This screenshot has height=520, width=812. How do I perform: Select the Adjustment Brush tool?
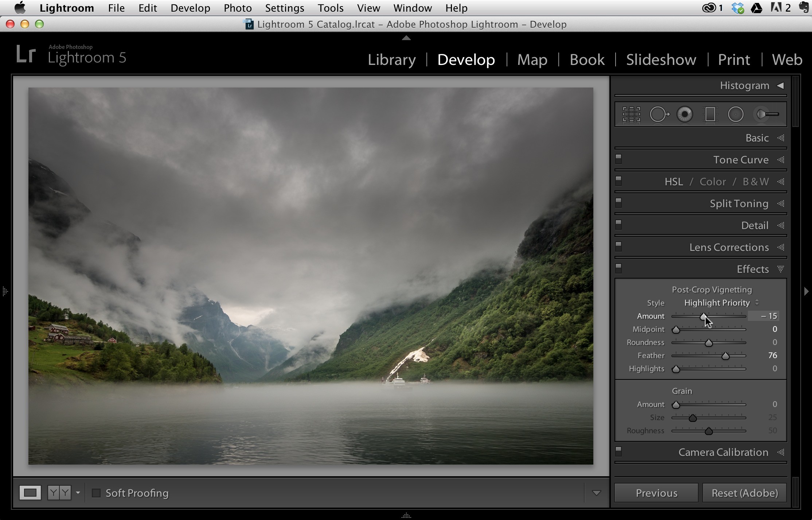[766, 115]
